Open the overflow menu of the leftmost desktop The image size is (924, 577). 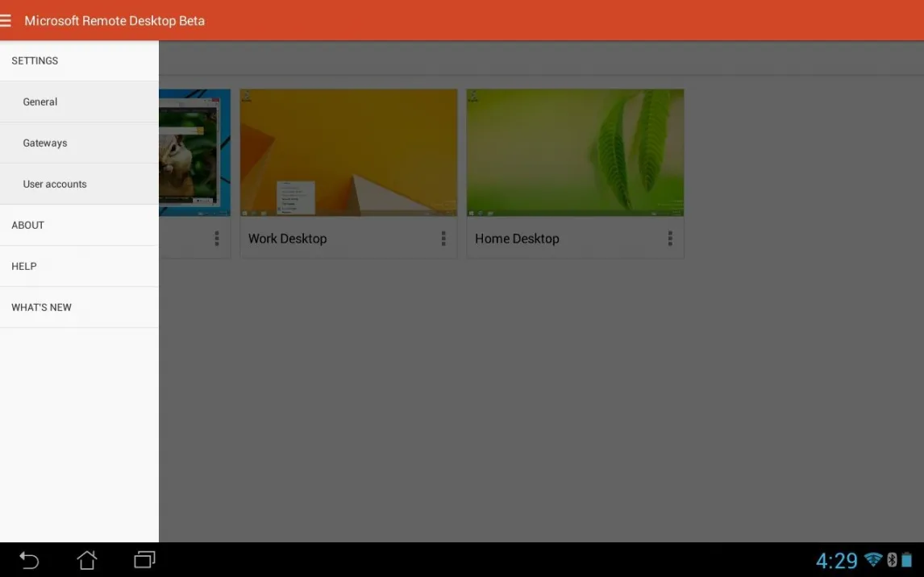pyautogui.click(x=217, y=239)
